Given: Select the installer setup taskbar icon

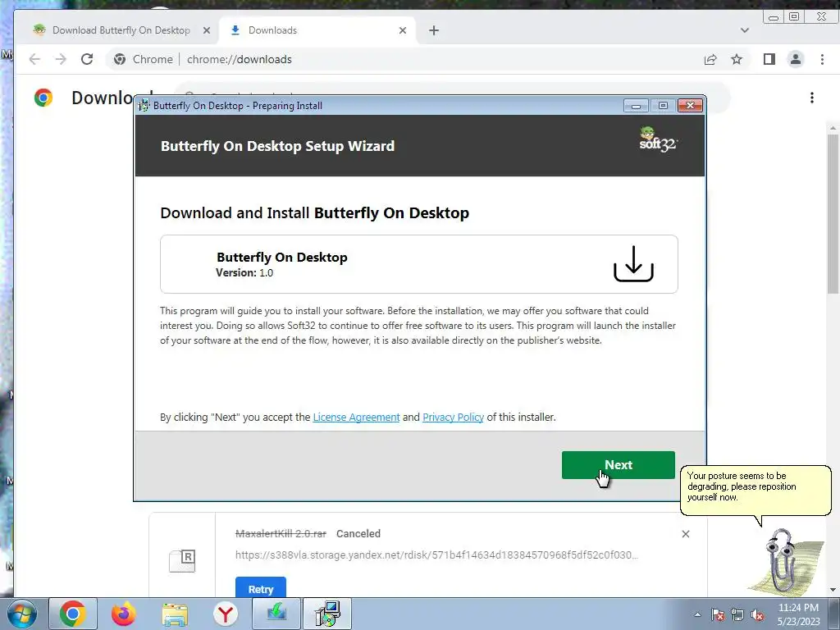Looking at the screenshot, I should [x=327, y=614].
